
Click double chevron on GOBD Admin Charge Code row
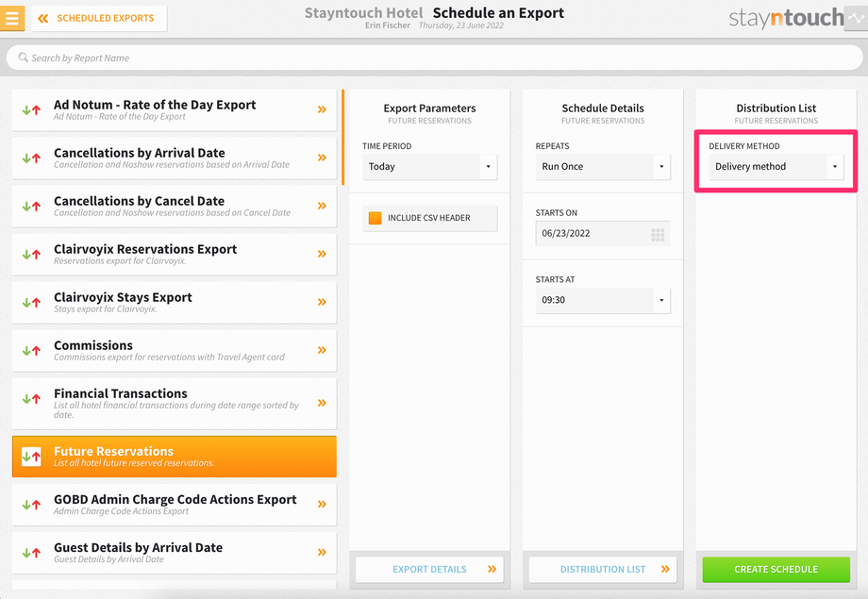[322, 505]
